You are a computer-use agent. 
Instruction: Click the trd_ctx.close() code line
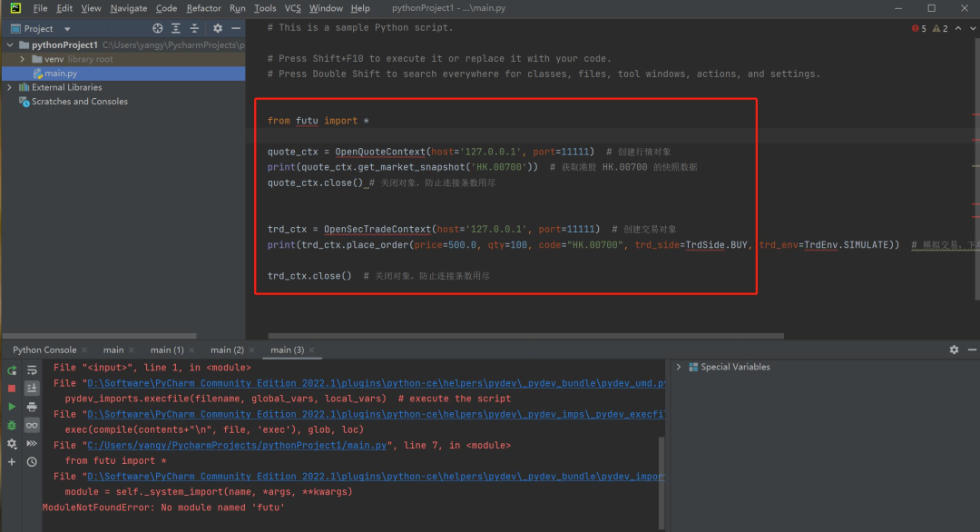(309, 276)
